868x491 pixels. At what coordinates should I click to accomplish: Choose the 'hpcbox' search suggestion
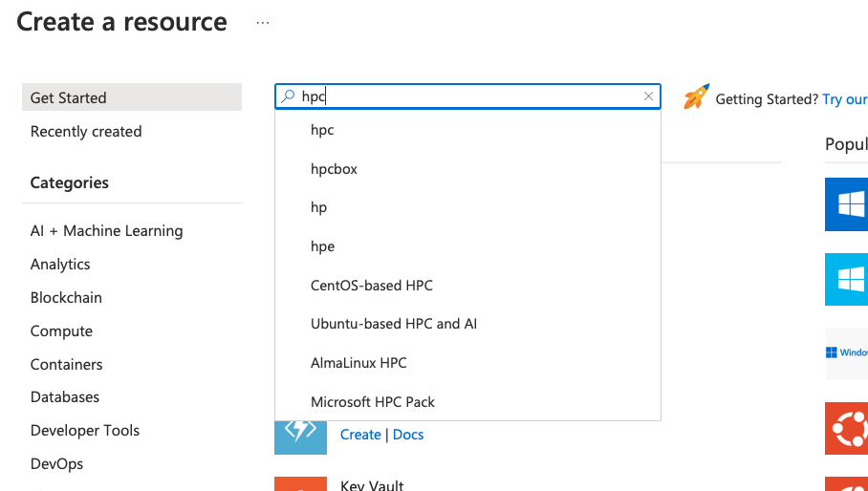(x=334, y=169)
